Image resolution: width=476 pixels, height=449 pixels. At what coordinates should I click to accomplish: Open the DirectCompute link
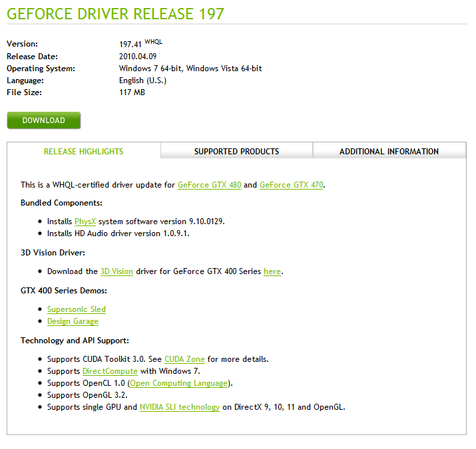click(x=110, y=371)
